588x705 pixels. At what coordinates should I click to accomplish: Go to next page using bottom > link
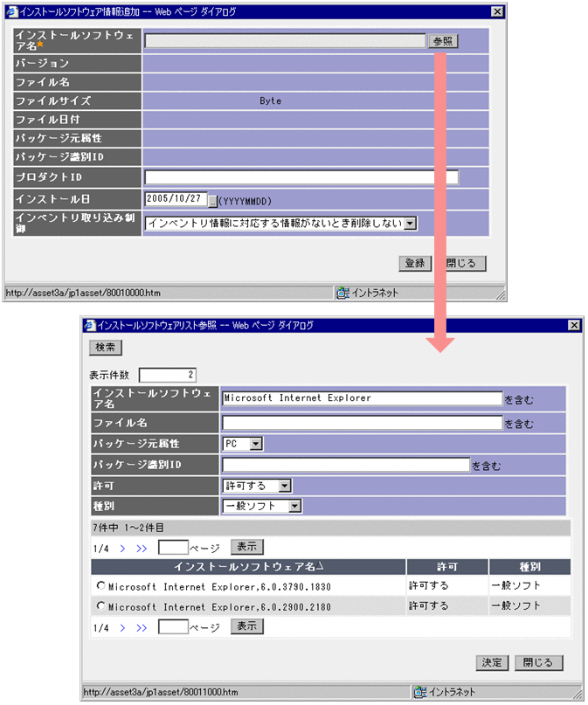point(122,627)
